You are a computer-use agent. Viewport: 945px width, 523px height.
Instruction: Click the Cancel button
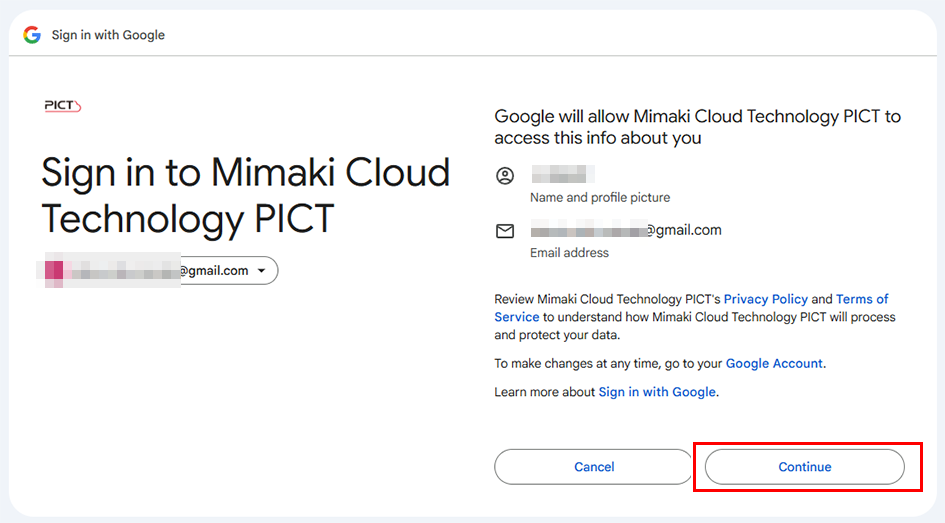coord(594,466)
